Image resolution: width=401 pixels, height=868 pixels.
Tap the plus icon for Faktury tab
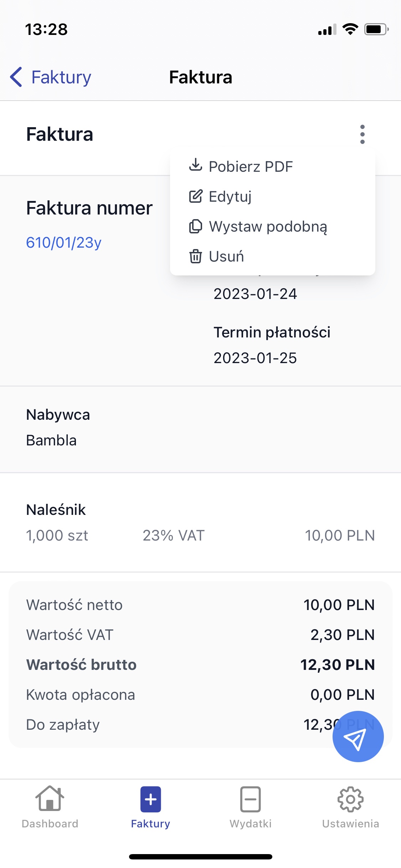(150, 799)
